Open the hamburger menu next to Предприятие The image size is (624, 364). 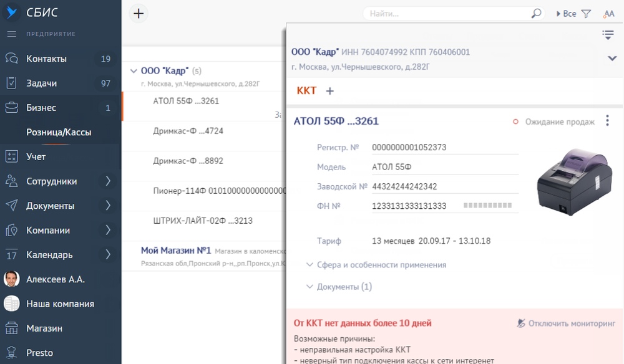[11, 34]
